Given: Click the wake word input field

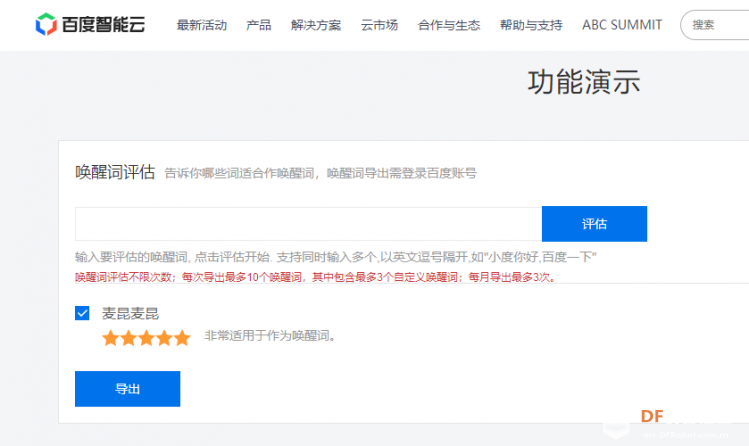Looking at the screenshot, I should 309,224.
